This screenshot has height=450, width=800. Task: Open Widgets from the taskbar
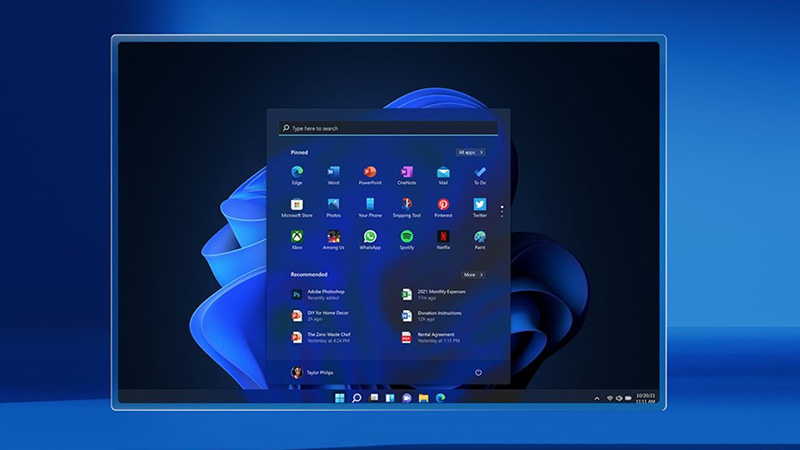pyautogui.click(x=390, y=398)
